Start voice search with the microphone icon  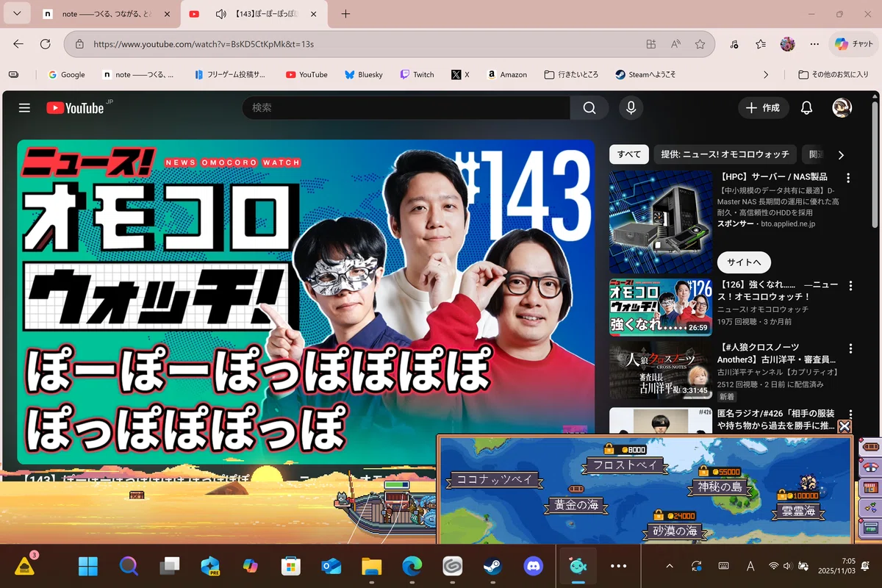(x=631, y=108)
